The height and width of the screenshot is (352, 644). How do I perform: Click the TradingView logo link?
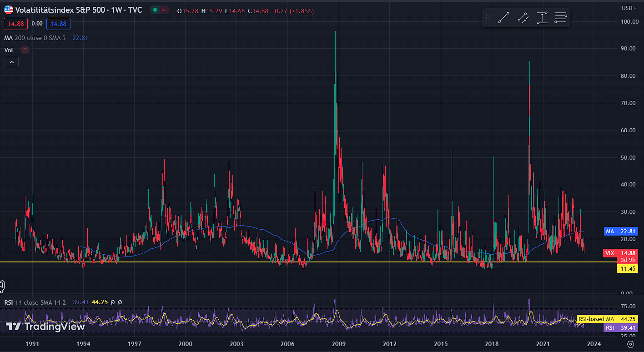click(45, 327)
